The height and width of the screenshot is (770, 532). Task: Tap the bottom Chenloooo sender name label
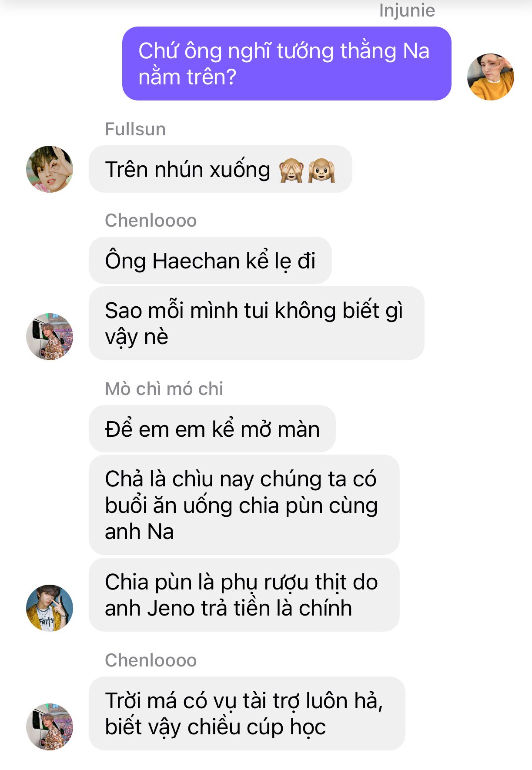pos(151,660)
